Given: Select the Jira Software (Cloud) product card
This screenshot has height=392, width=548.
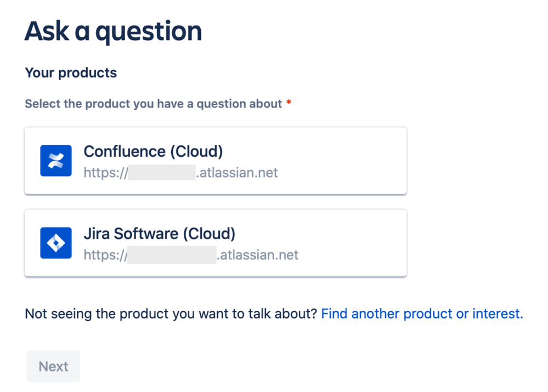Looking at the screenshot, I should click(x=216, y=243).
